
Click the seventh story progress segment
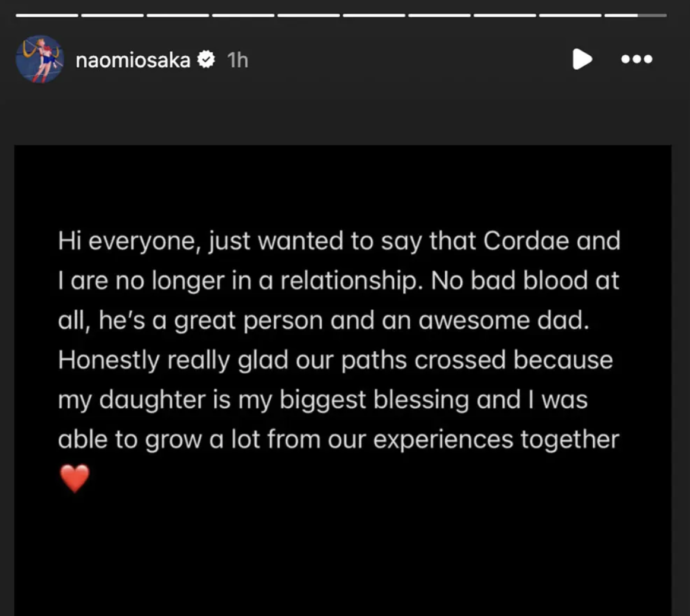pyautogui.click(x=439, y=15)
